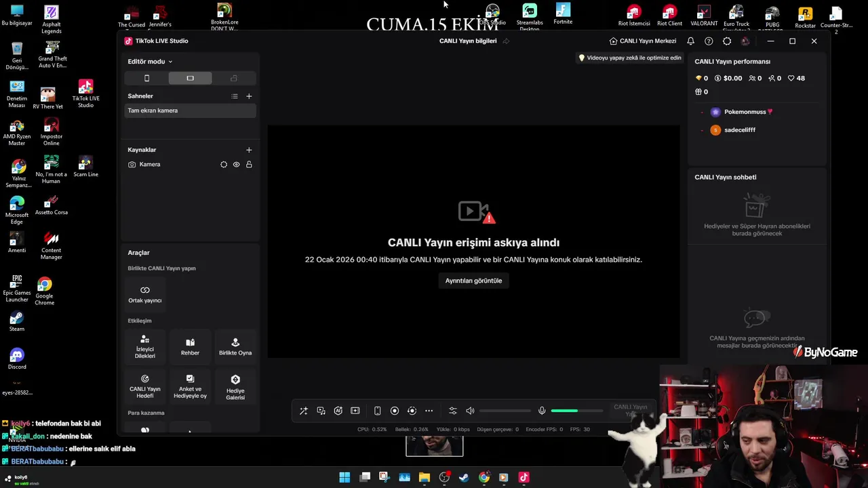This screenshot has width=868, height=488.
Task: Open the Editör modu dropdown
Action: tap(150, 62)
